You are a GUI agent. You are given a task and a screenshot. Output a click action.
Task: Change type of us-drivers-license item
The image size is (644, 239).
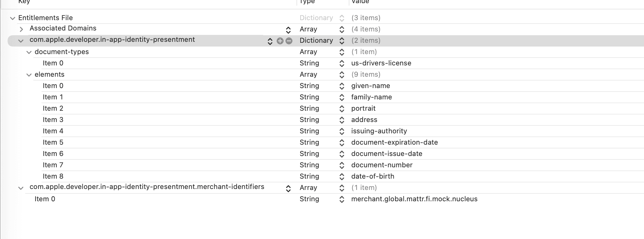click(x=342, y=64)
